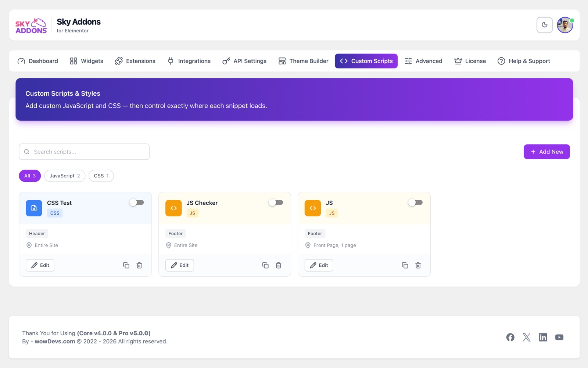
Task: Click the Sky Addons logo
Action: click(x=31, y=26)
